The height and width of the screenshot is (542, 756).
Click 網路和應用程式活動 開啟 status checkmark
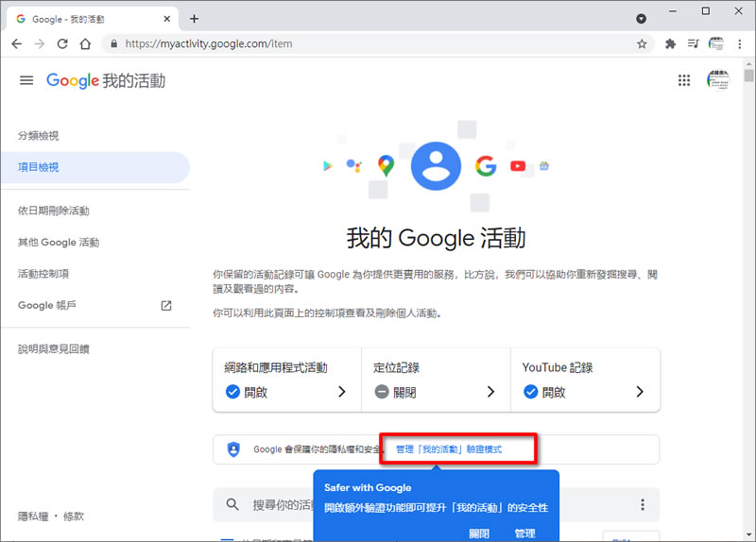point(232,392)
